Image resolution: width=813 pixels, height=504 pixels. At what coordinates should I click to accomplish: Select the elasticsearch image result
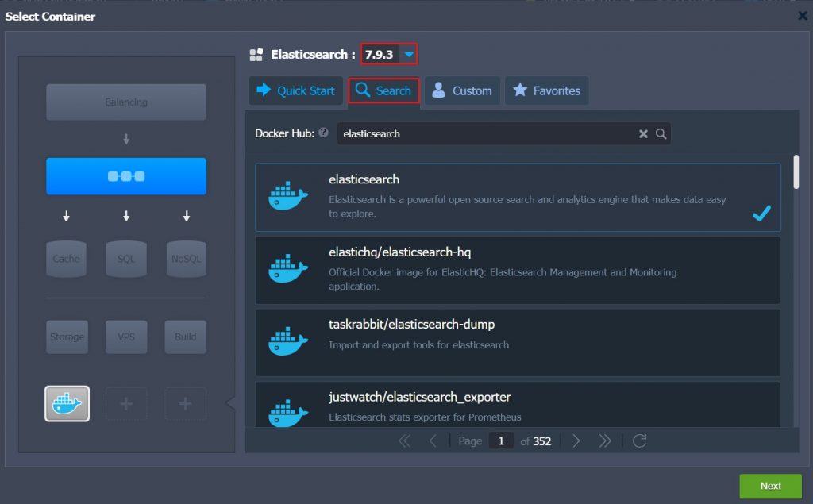coord(518,197)
